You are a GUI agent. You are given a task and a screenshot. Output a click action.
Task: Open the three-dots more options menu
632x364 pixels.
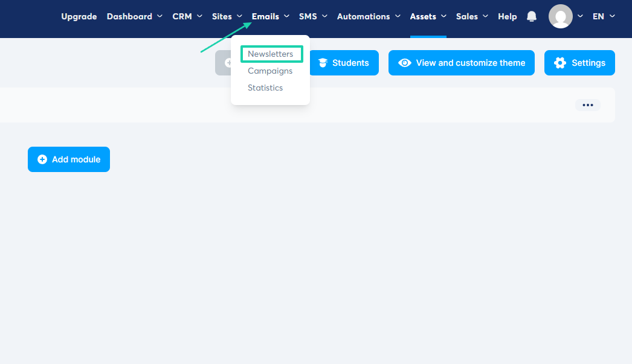[x=588, y=105]
